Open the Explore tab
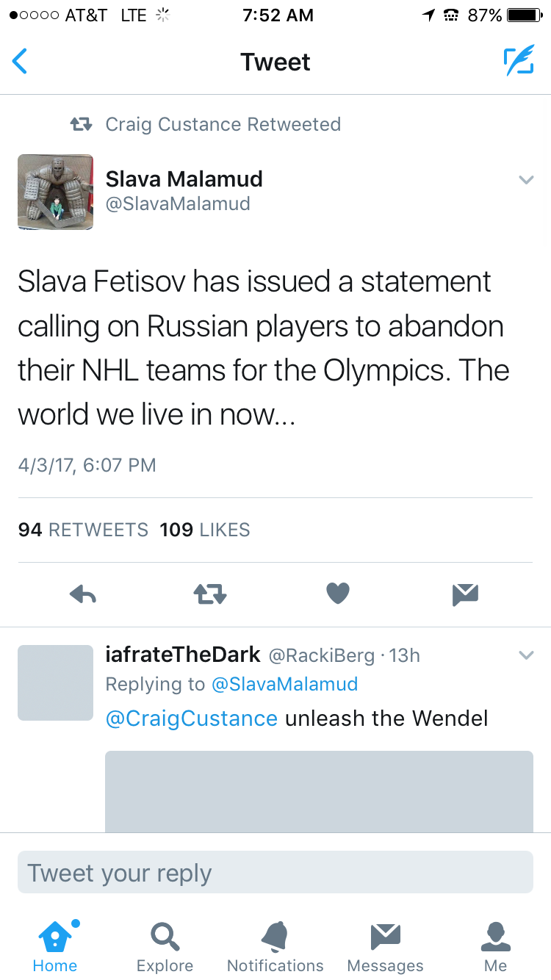This screenshot has width=551, height=980. [x=165, y=946]
